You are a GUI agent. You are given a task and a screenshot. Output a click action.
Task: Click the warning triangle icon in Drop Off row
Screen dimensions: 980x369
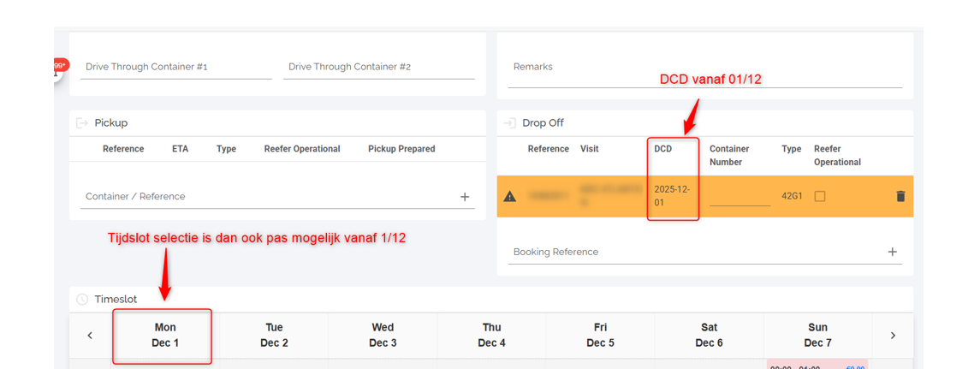tap(510, 196)
